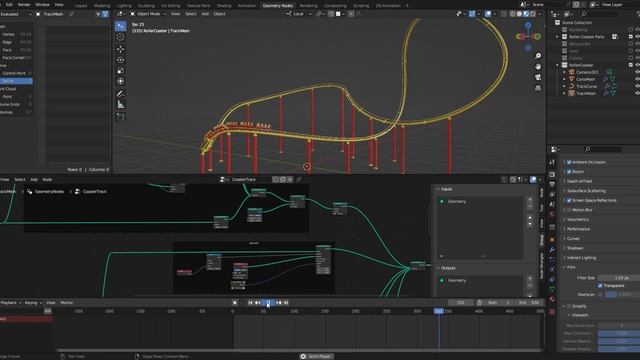Enable Motion Blur checkbox
Image resolution: width=640 pixels, height=360 pixels.
click(x=569, y=210)
